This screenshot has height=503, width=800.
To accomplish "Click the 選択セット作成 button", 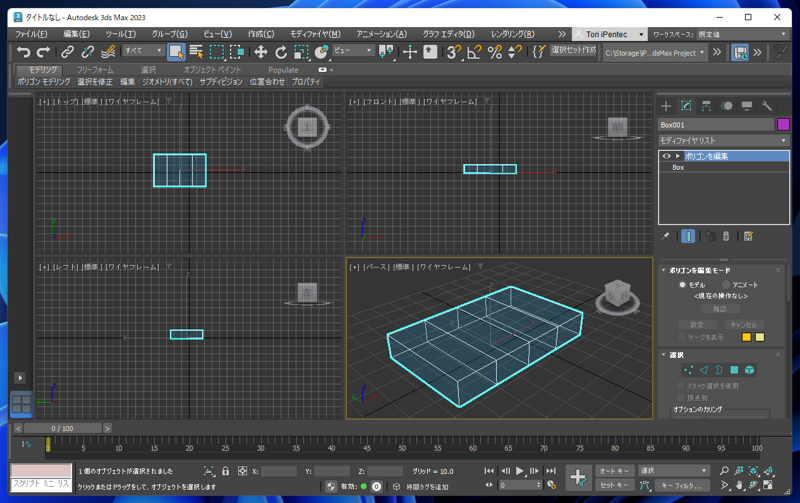I will pos(573,51).
